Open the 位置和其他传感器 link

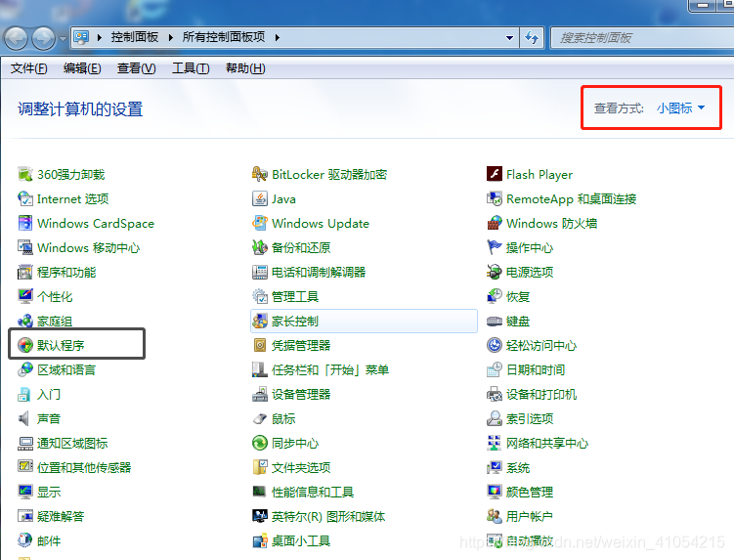click(x=84, y=467)
